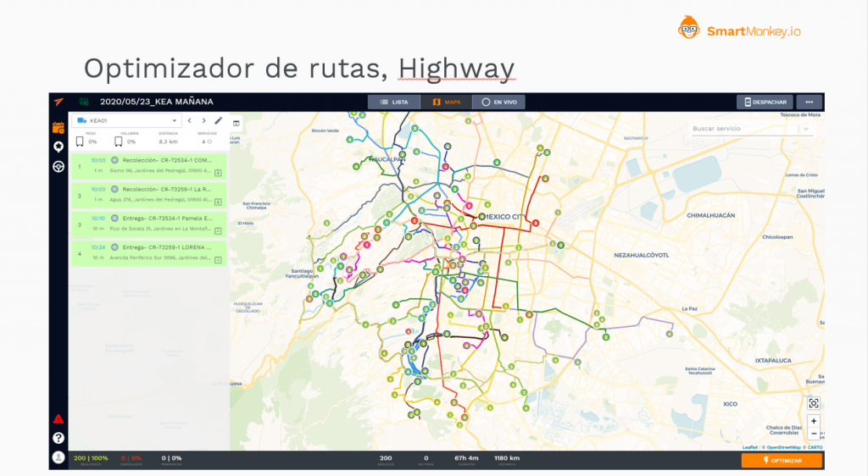
Task: Click the delivery minus icon on stop 4
Action: (x=218, y=260)
